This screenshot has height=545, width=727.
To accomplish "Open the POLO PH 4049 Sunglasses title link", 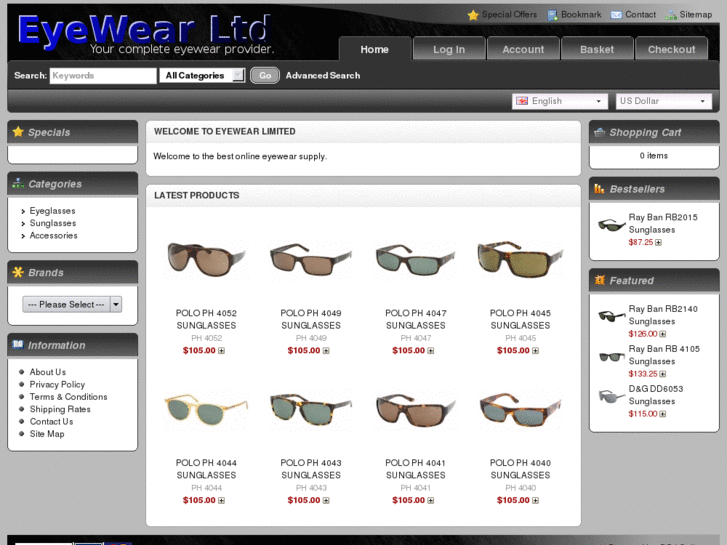I will click(311, 319).
